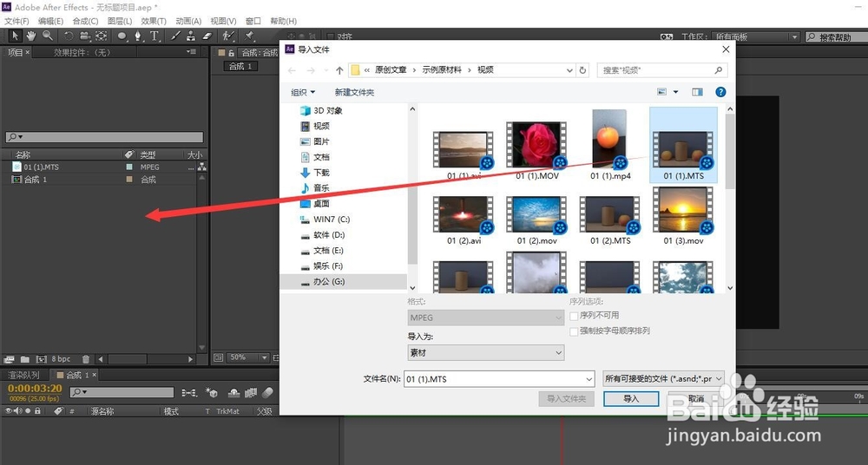
Task: Select the Pen tool
Action: coord(137,36)
